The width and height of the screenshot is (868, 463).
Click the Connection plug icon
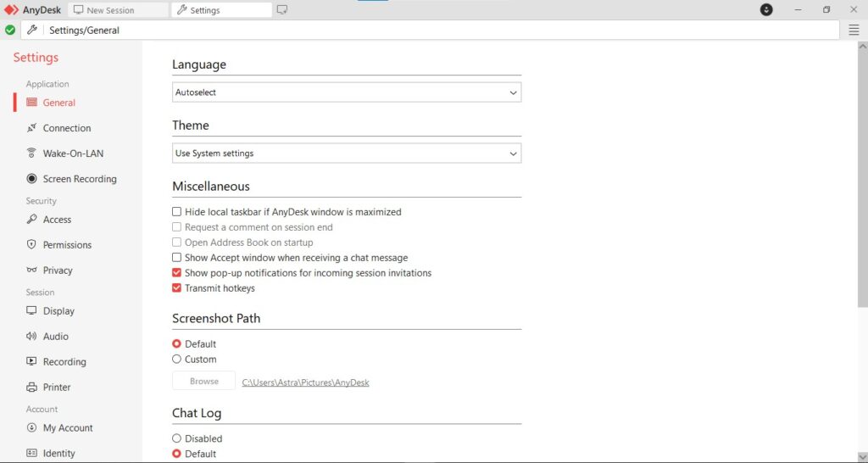(31, 128)
